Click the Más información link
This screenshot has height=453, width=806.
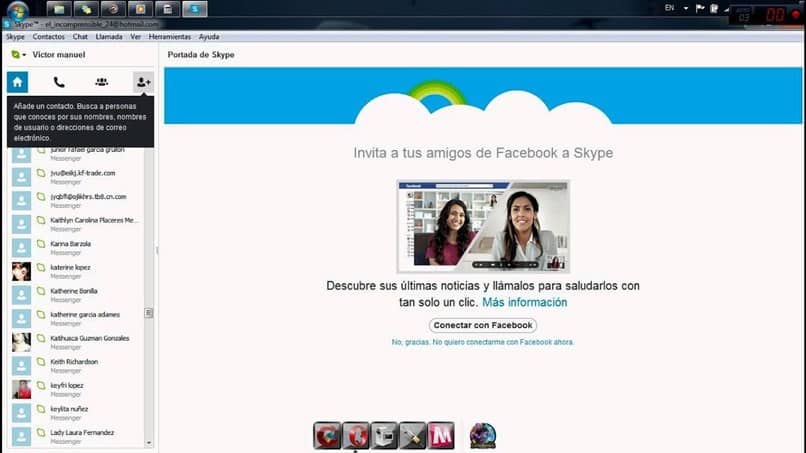click(524, 302)
